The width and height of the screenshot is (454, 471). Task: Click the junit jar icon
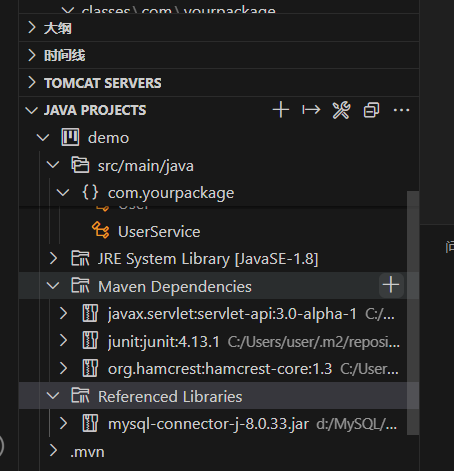(x=90, y=341)
